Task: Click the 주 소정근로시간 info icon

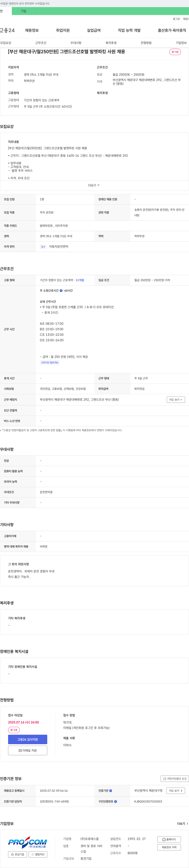Action: (x=61, y=290)
